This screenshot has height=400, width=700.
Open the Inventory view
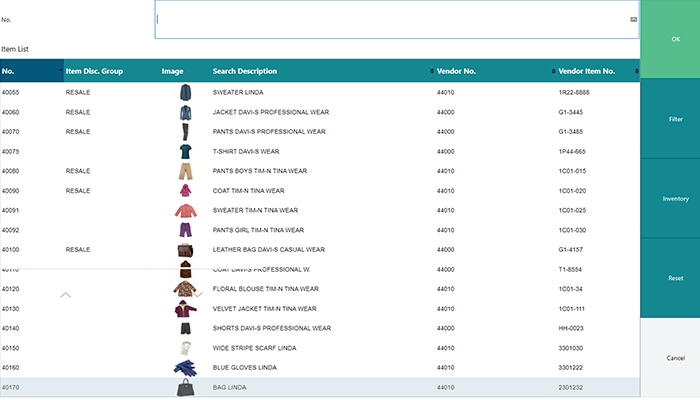coord(669,198)
